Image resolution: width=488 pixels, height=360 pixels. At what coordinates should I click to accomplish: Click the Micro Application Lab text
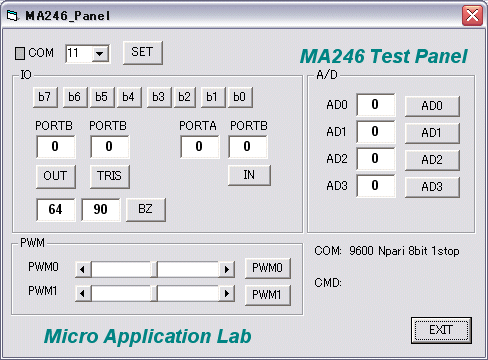148,336
